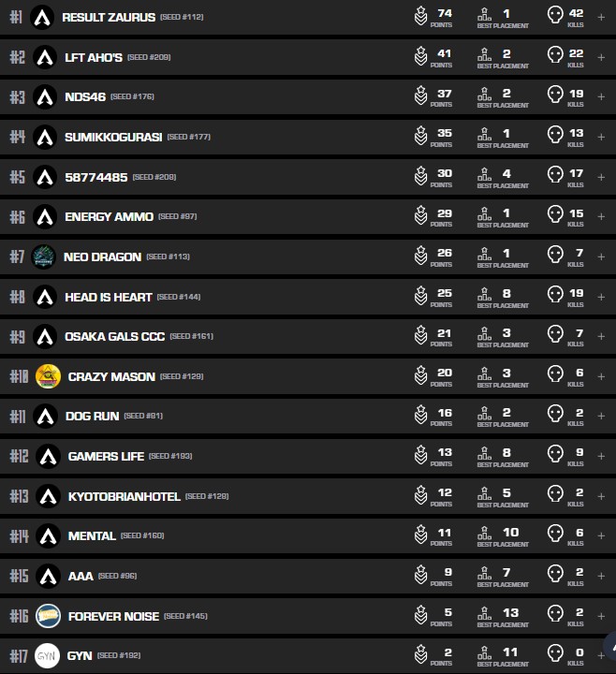The image size is (616, 674).
Task: Expand the Head Is Heart row details
Action: [x=601, y=297]
